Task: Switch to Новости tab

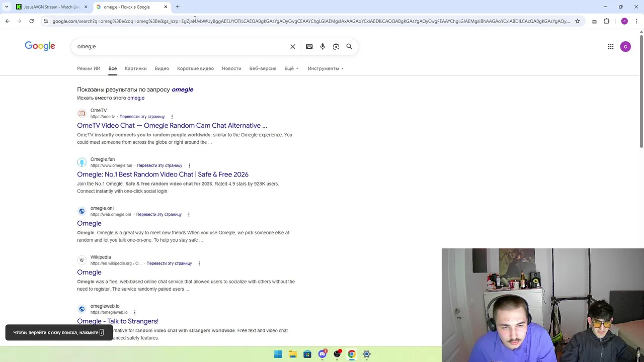Action: click(x=231, y=68)
